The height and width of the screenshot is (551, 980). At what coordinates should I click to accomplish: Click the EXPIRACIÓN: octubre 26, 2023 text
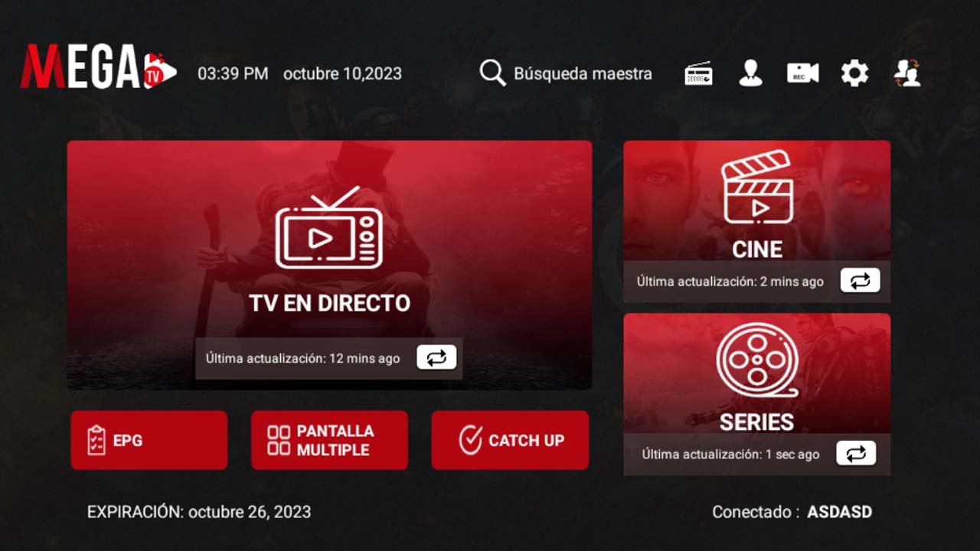199,512
